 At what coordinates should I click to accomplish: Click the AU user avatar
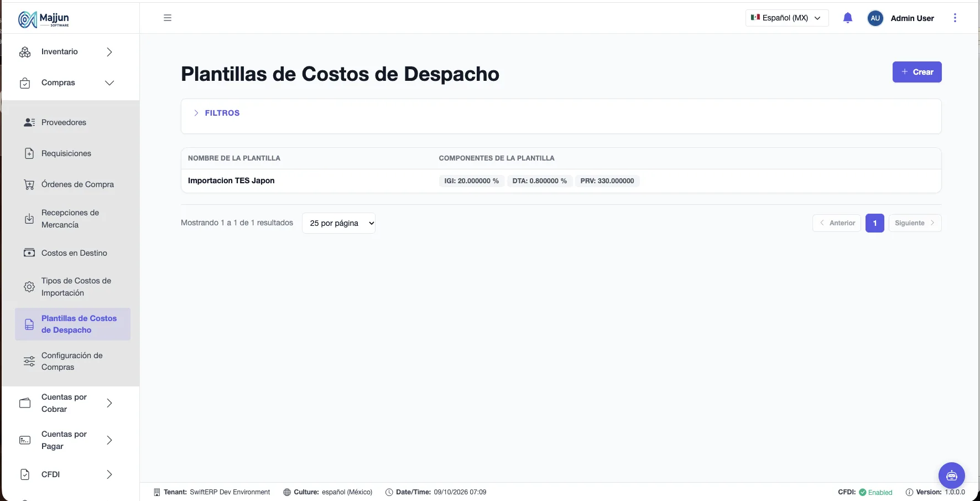875,18
